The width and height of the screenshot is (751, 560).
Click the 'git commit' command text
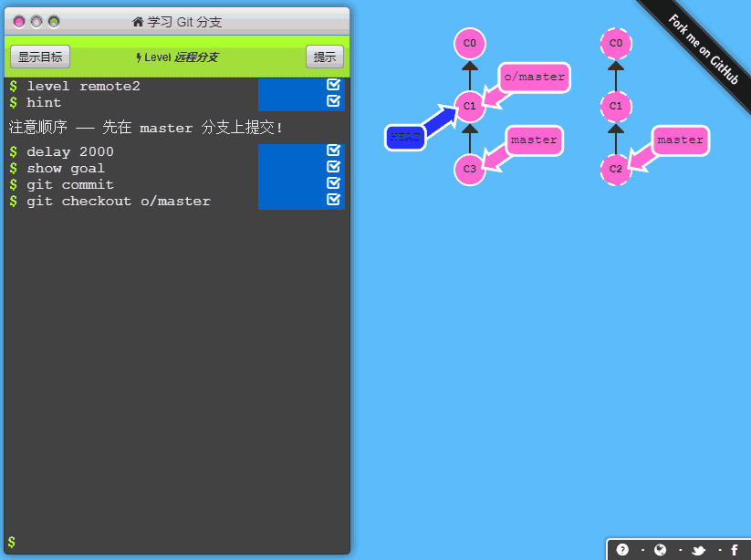[70, 185]
